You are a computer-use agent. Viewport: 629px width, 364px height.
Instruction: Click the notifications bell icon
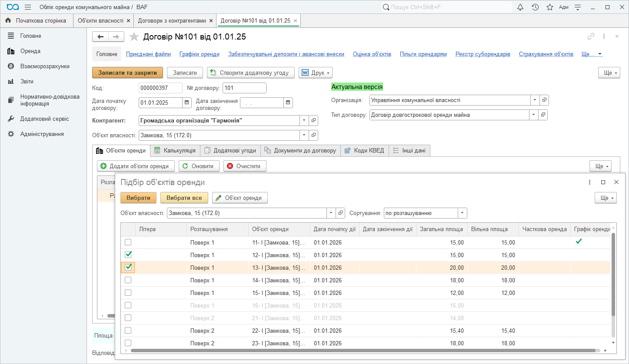coord(520,7)
